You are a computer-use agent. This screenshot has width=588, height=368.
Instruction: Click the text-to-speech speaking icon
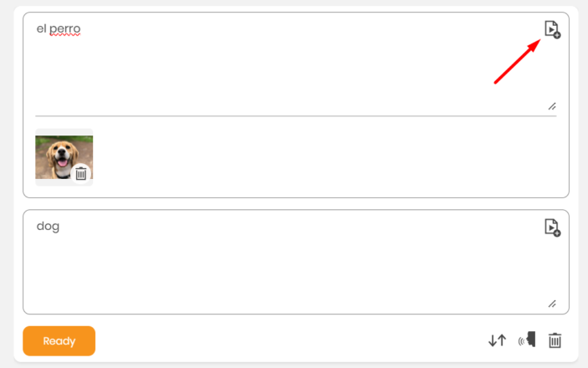pos(527,340)
